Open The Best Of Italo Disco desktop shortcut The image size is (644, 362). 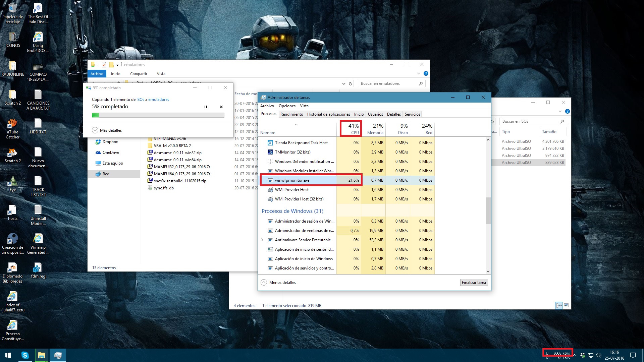pos(38,13)
